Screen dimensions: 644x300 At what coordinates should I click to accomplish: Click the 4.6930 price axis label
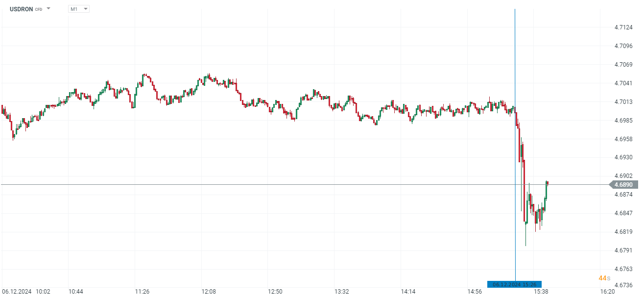point(623,157)
